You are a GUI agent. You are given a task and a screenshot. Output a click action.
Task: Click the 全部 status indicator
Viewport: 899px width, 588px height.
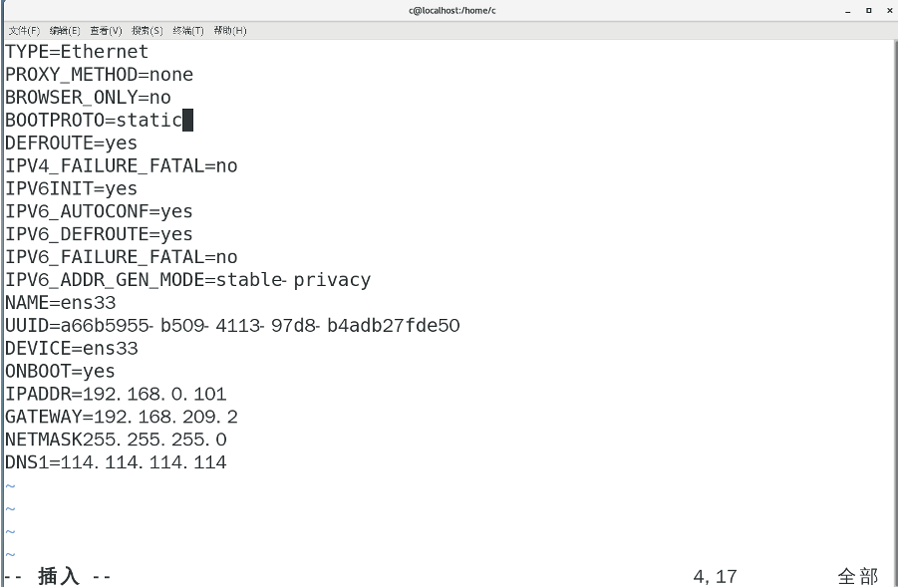pos(859,575)
